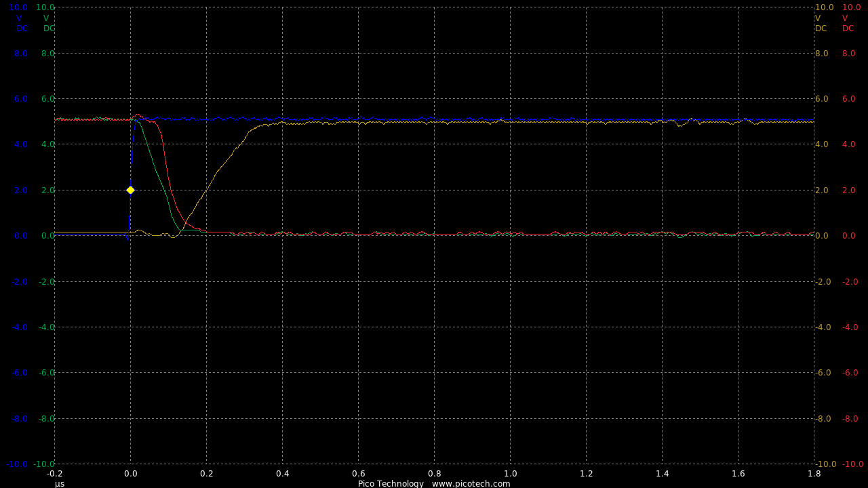Click the green axis 6.0 label
The image size is (868, 488).
[47, 99]
